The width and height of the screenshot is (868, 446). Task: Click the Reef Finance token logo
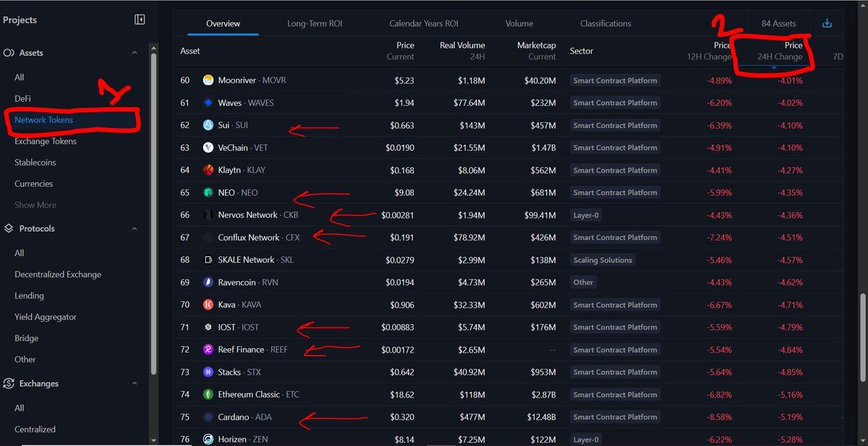[x=208, y=350]
